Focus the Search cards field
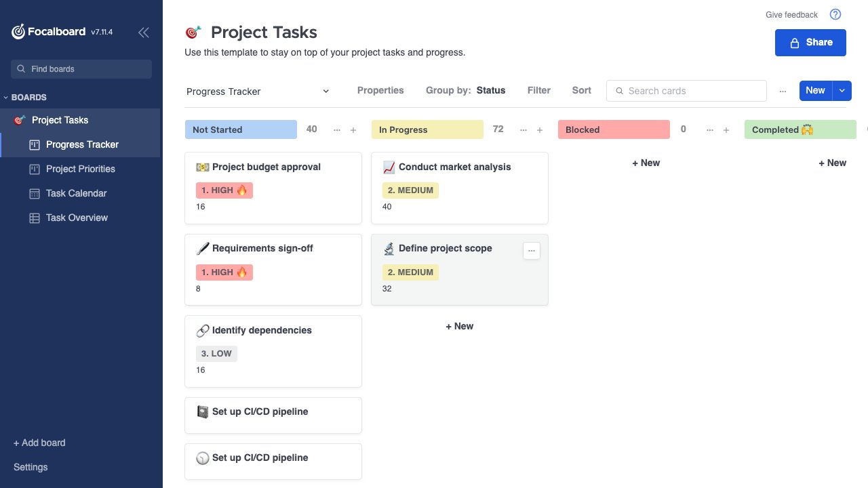868x488 pixels. coord(692,91)
